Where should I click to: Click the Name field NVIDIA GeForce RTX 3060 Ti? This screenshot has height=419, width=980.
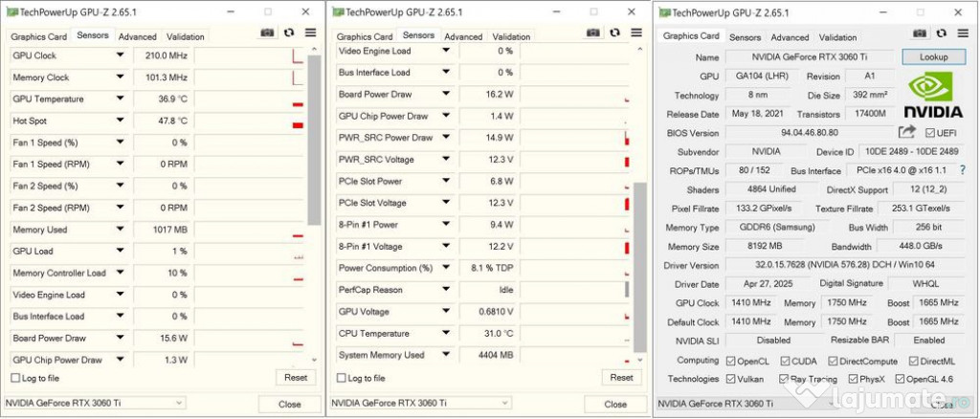[x=810, y=56]
